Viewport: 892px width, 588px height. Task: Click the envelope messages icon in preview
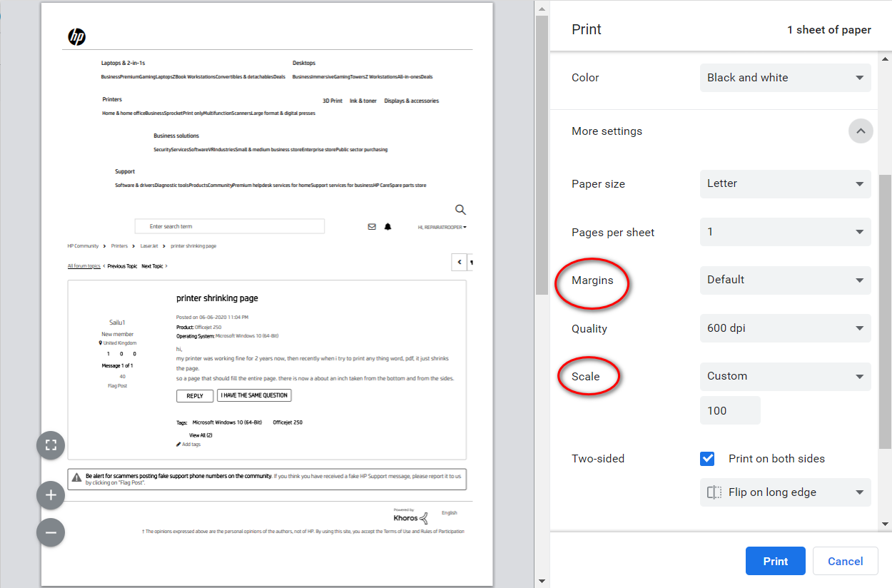[372, 227]
